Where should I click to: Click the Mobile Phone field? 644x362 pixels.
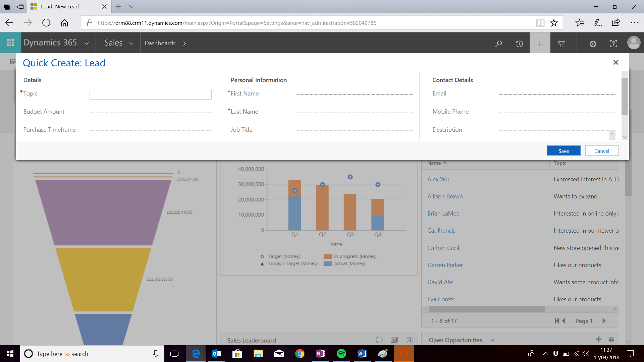click(557, 112)
